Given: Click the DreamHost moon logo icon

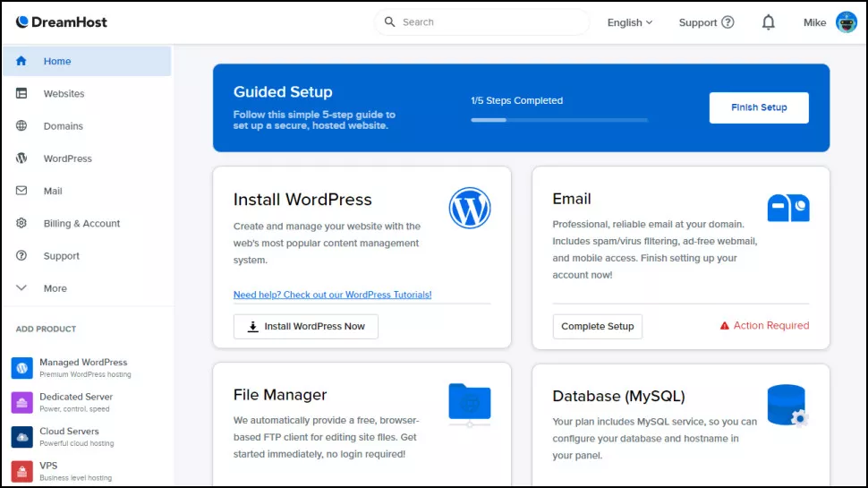Looking at the screenshot, I should (21, 22).
